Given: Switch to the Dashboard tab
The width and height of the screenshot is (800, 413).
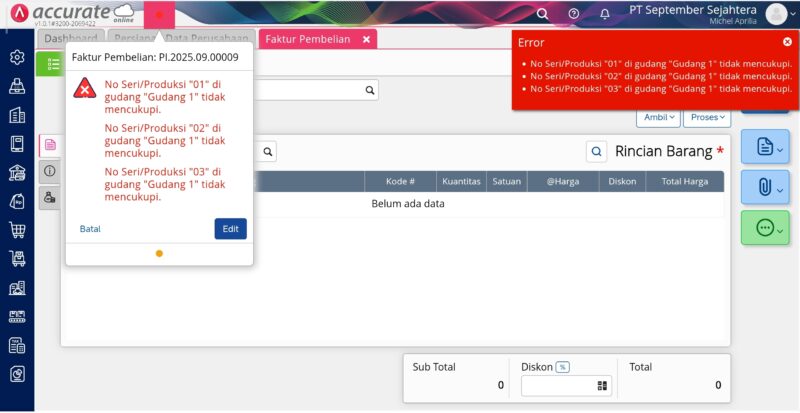Looking at the screenshot, I should click(70, 39).
